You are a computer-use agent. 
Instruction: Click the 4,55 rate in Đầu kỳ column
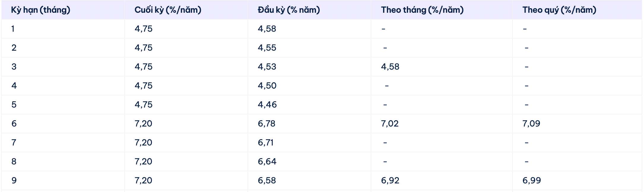(267, 48)
